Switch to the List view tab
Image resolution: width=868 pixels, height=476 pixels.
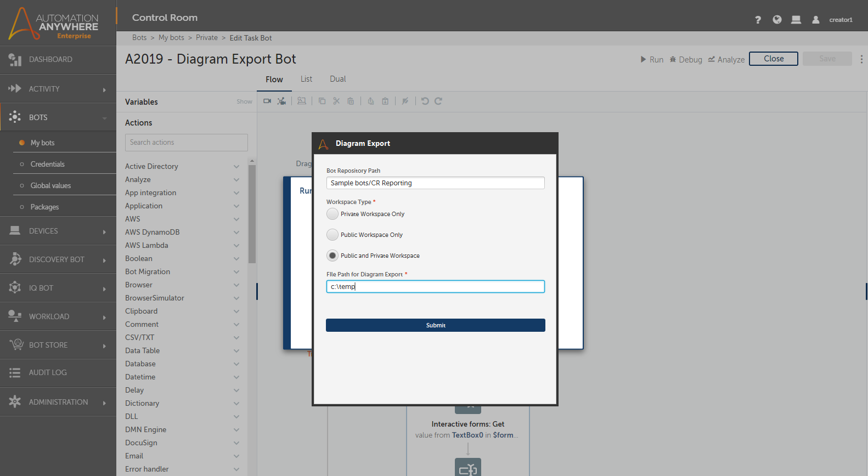(306, 79)
